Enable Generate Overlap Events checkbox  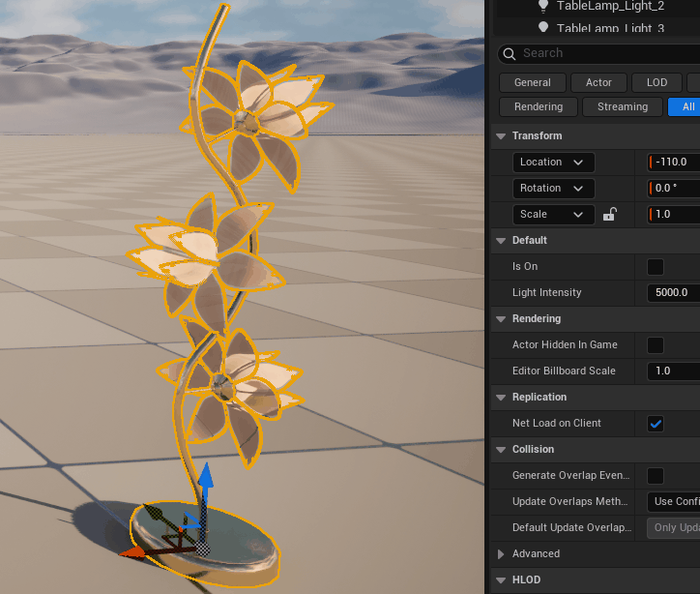[x=656, y=476]
